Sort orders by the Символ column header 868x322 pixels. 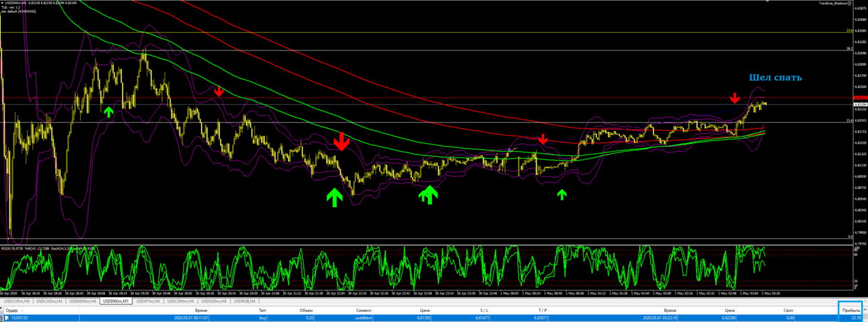tap(364, 311)
